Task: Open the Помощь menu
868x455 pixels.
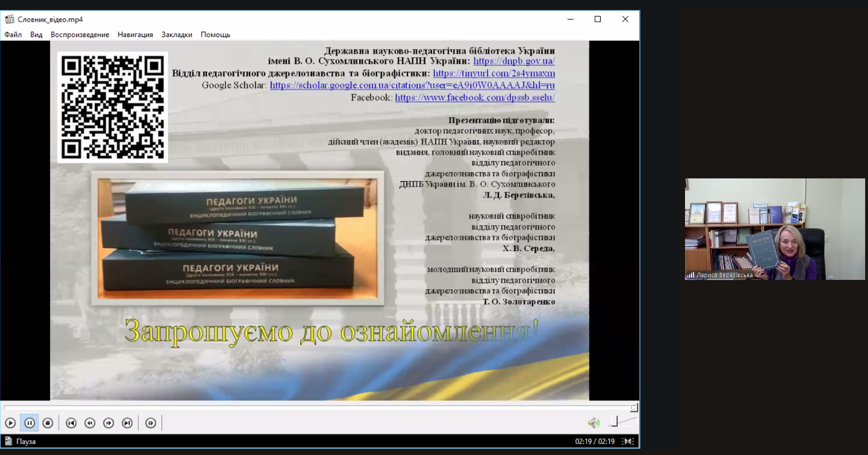Action: tap(215, 35)
